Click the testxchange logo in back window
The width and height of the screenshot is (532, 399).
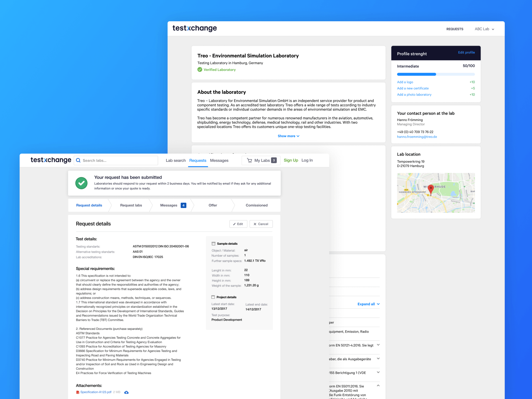click(195, 28)
